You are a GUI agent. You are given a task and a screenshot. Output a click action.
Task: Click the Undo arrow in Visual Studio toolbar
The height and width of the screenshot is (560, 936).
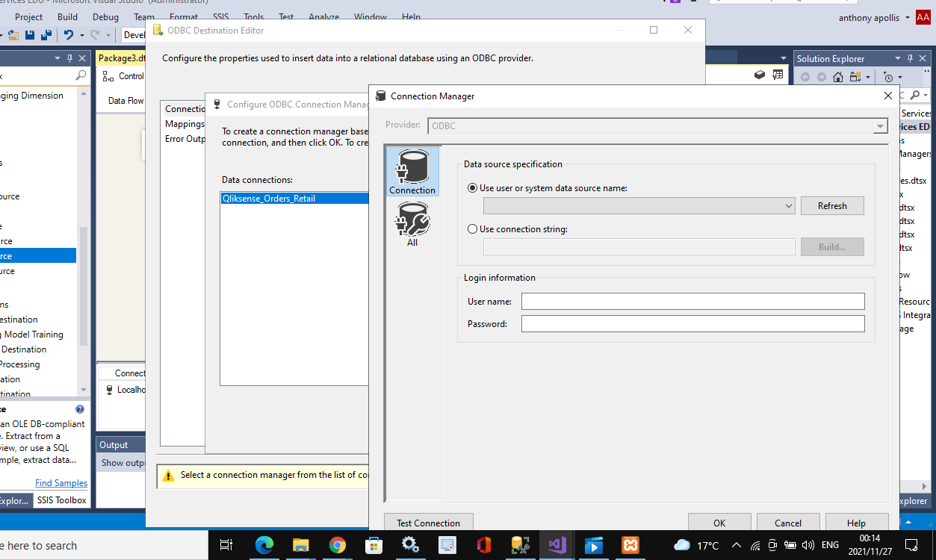click(x=69, y=35)
